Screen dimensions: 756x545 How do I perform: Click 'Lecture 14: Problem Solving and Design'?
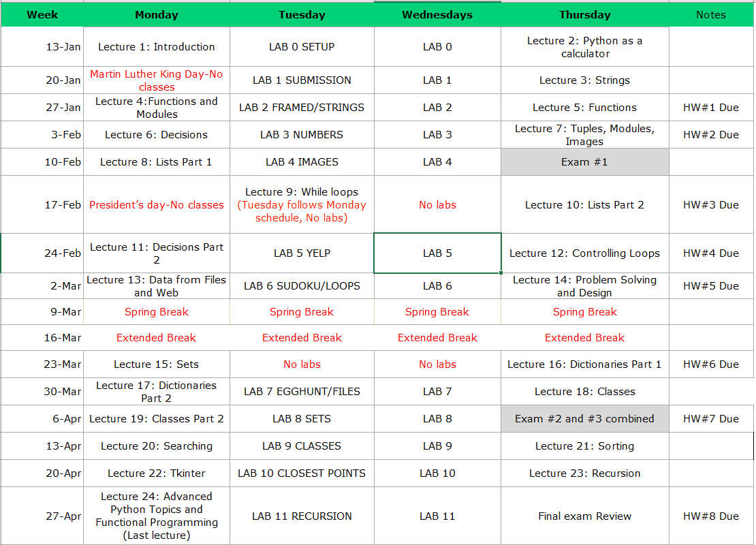(x=585, y=286)
